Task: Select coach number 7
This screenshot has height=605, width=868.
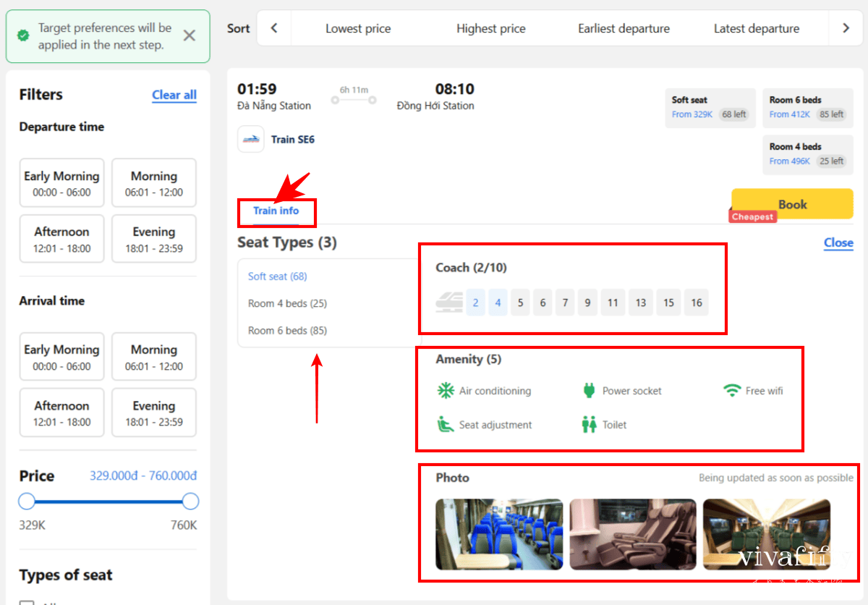Action: point(565,302)
